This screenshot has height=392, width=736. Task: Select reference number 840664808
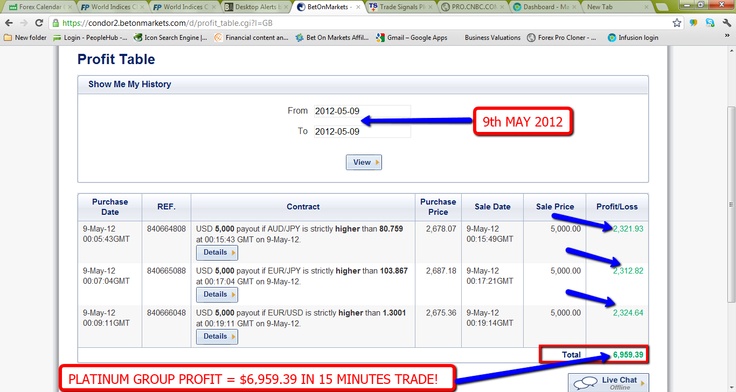tap(166, 229)
